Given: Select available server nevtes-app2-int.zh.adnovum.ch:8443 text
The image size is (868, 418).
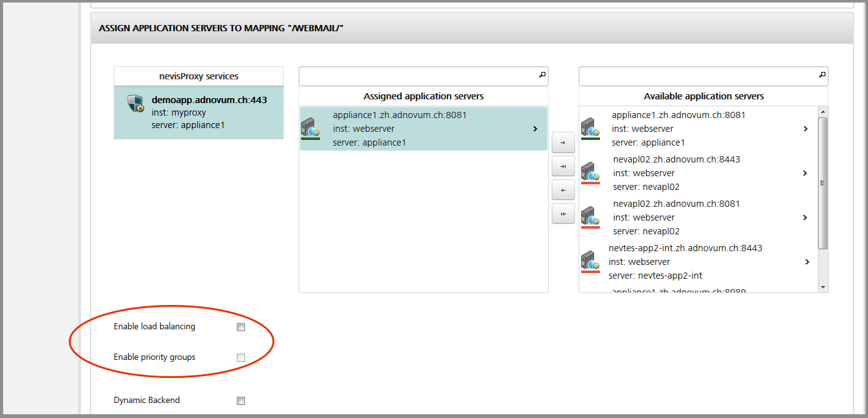Looking at the screenshot, I should click(x=686, y=248).
